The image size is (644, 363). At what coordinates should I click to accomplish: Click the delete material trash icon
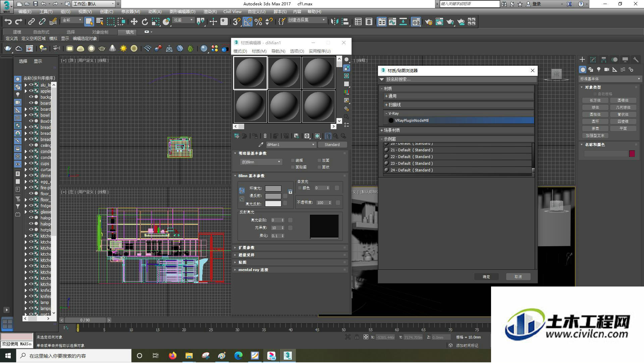(265, 136)
